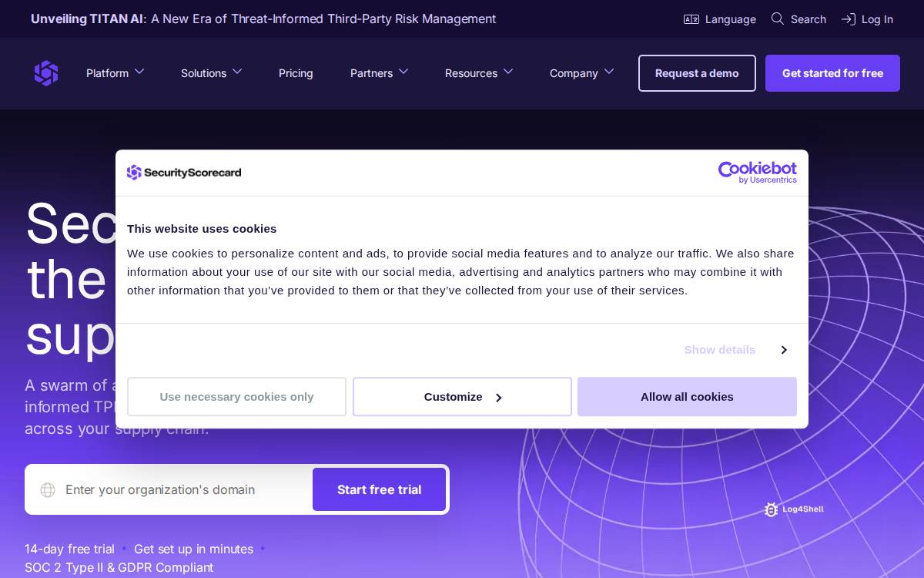The height and width of the screenshot is (578, 924).
Task: Open the Solutions menu
Action: (203, 73)
